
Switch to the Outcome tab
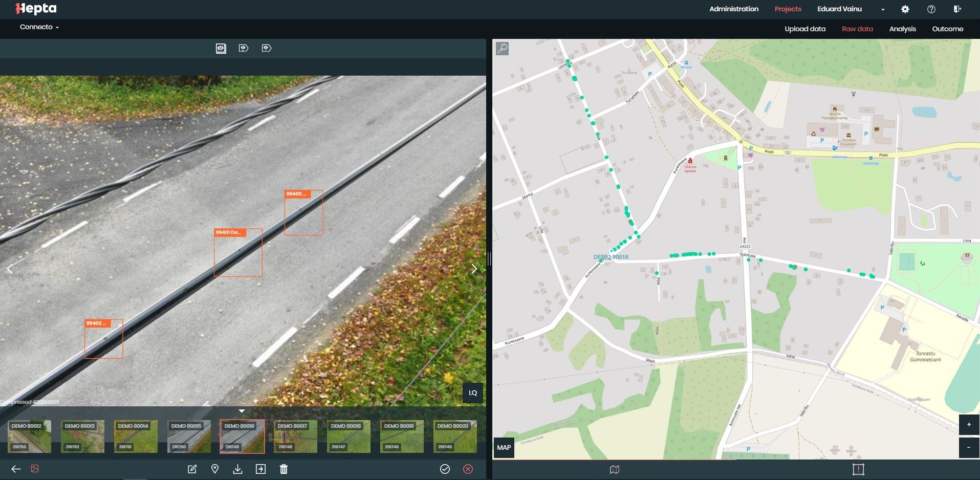pos(947,29)
